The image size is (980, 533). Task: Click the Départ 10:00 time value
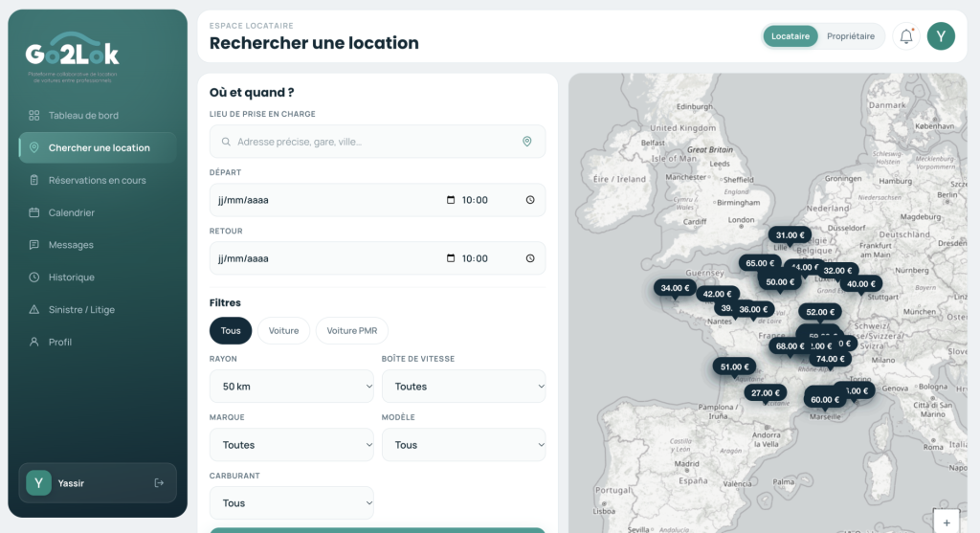(475, 200)
